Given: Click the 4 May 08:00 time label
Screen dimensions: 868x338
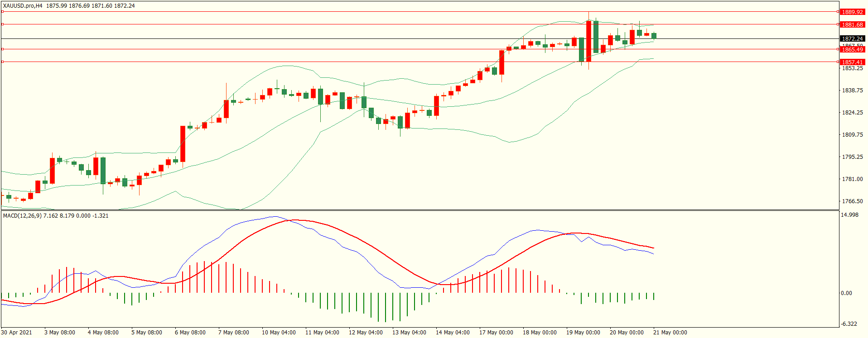Looking at the screenshot, I should tap(103, 333).
